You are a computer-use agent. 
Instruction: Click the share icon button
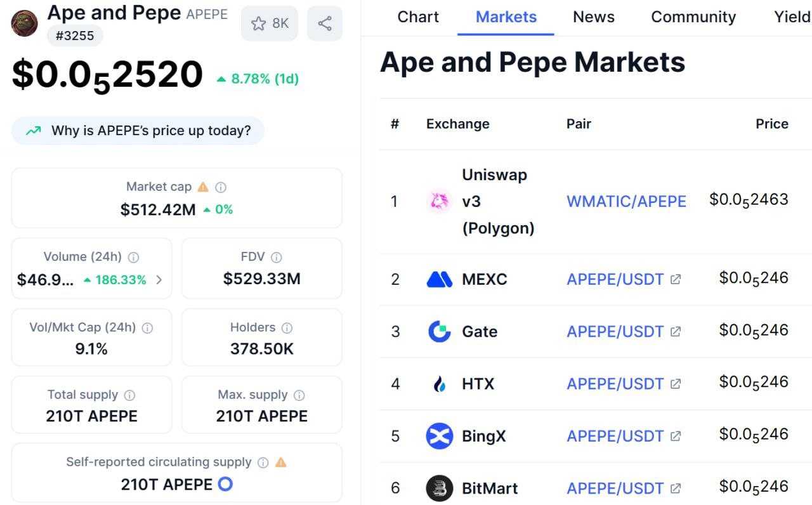(325, 23)
